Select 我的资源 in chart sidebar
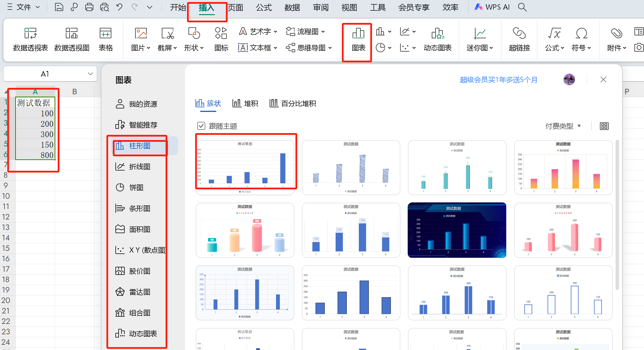644x350 pixels. 136,104
